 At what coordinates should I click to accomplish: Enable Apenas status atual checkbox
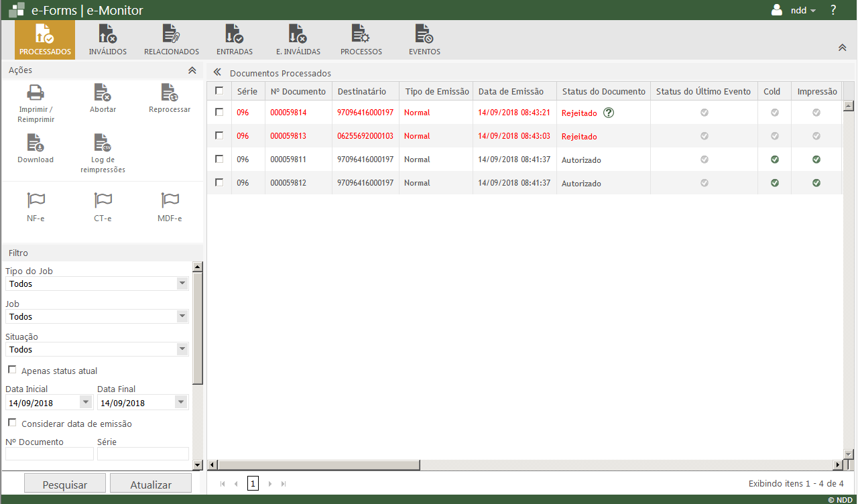[12, 370]
